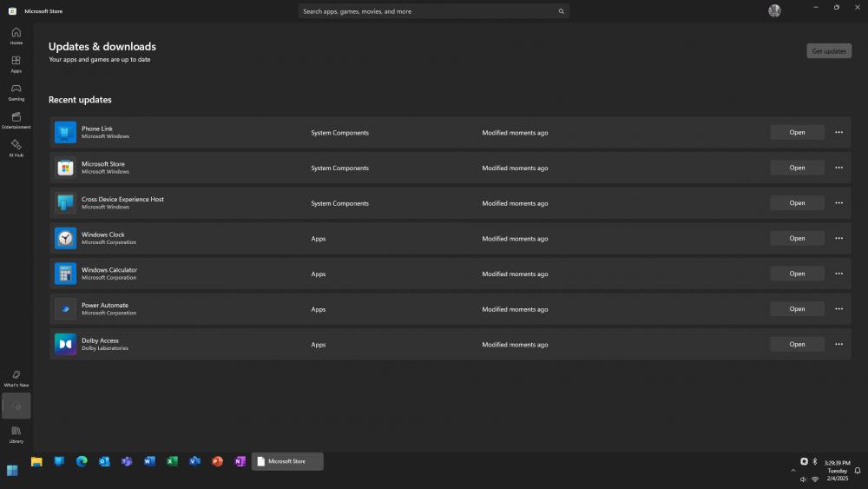Open more options menu for Windows Calculator

pyautogui.click(x=838, y=274)
